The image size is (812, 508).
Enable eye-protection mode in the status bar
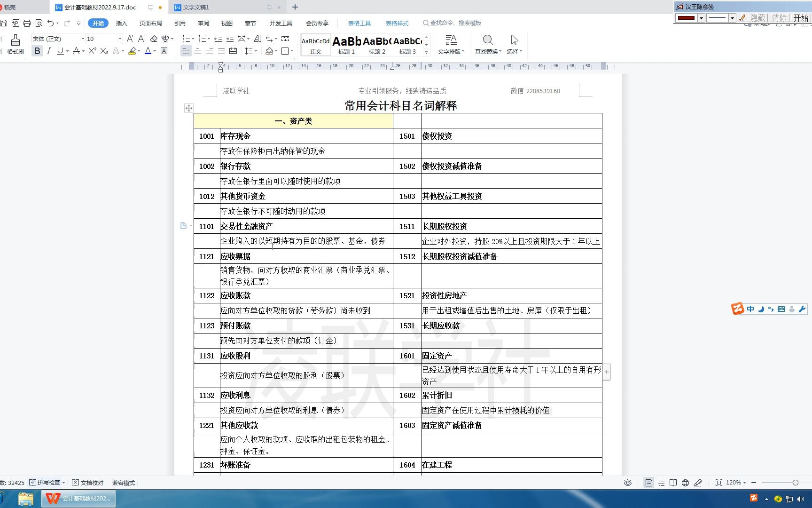[x=628, y=483]
